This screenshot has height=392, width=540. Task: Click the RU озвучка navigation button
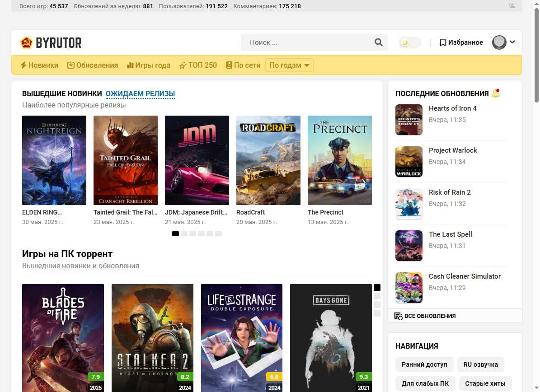pos(480,364)
